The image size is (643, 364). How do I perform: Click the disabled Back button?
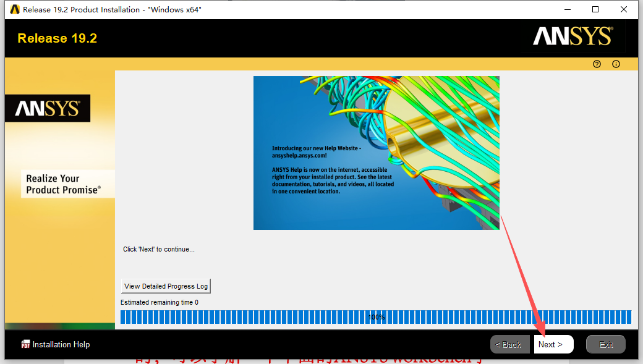(509, 344)
